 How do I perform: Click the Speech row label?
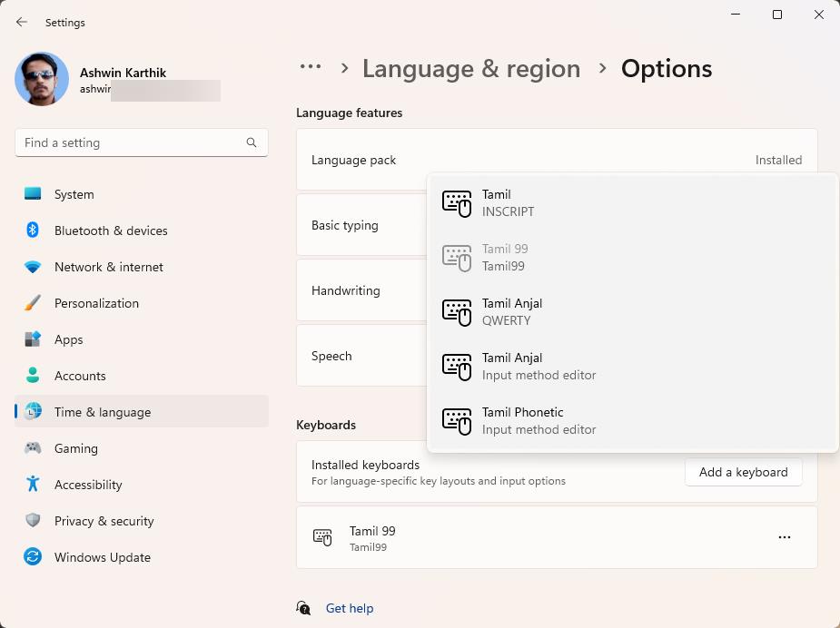point(331,356)
